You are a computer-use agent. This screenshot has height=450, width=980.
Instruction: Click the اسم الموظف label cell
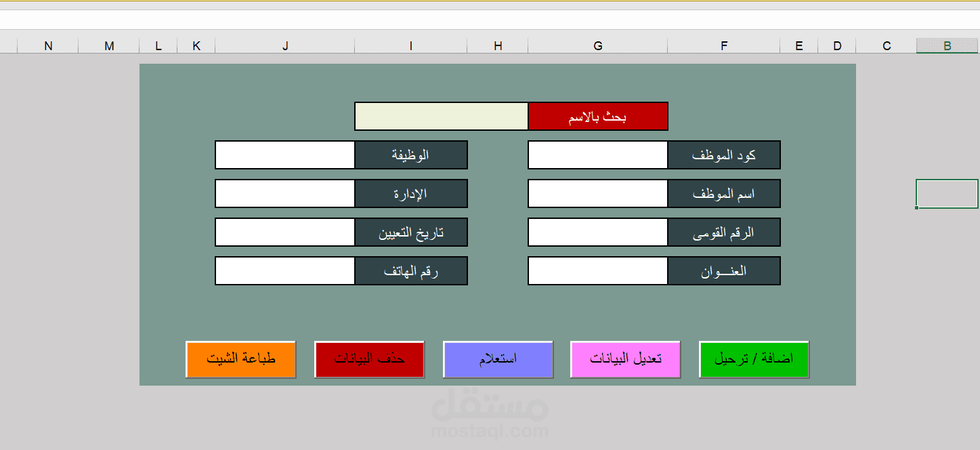point(724,194)
